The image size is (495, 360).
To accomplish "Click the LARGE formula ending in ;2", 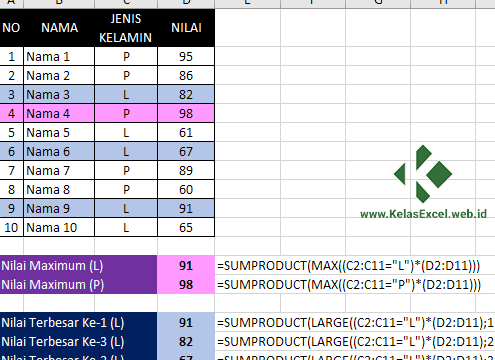I will 356,342.
